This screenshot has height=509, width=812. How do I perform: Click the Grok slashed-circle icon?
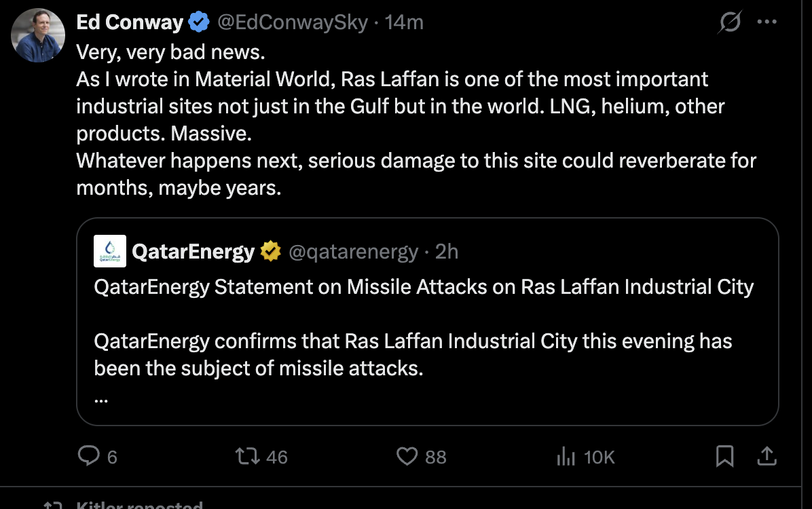pyautogui.click(x=730, y=24)
